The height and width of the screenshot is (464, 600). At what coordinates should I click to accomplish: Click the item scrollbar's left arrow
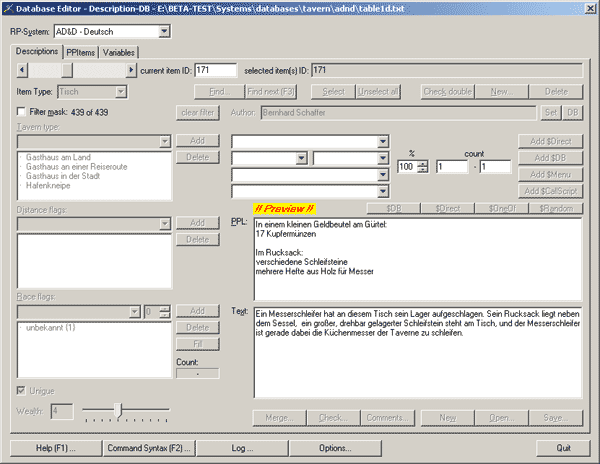point(24,70)
